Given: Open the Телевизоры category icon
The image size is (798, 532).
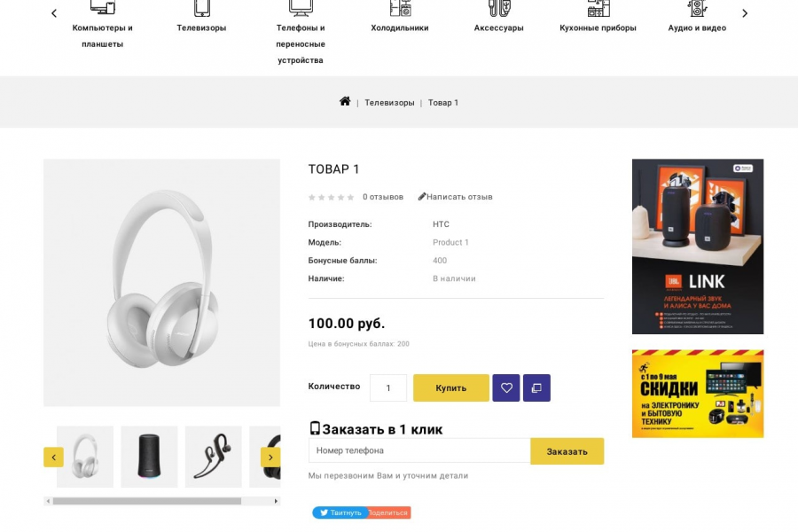Looking at the screenshot, I should (x=201, y=9).
